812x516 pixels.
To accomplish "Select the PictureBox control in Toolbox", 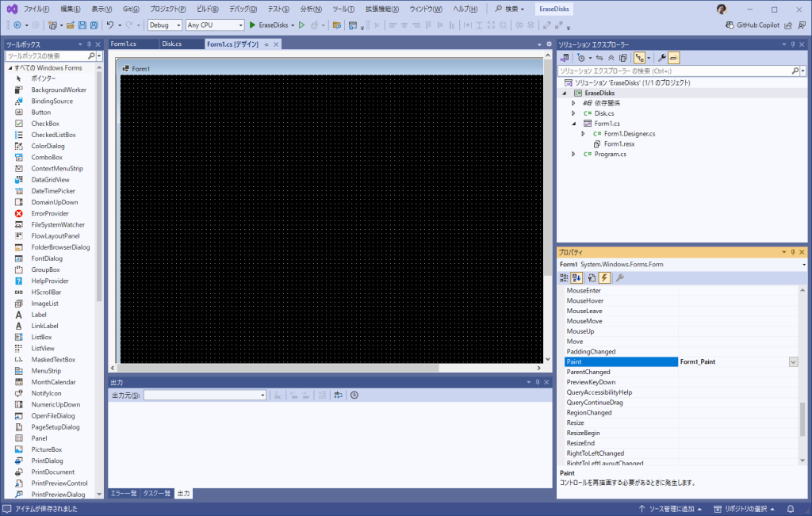I will point(46,449).
